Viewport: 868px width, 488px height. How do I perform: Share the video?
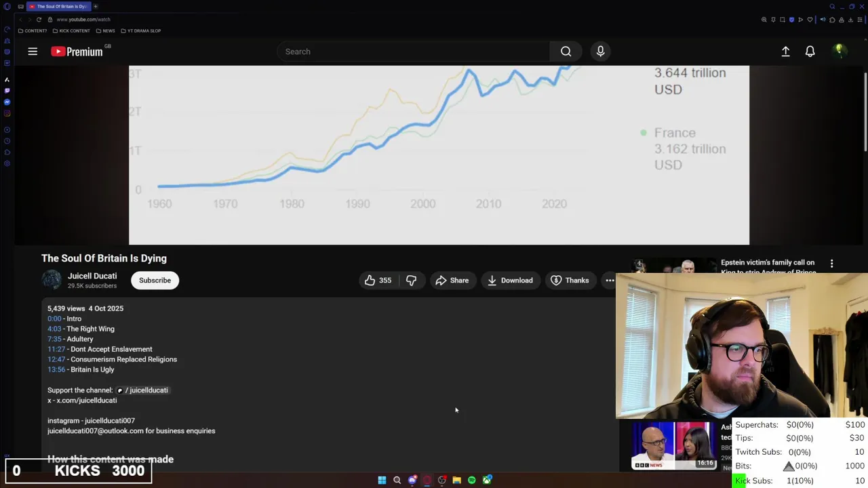pos(452,280)
